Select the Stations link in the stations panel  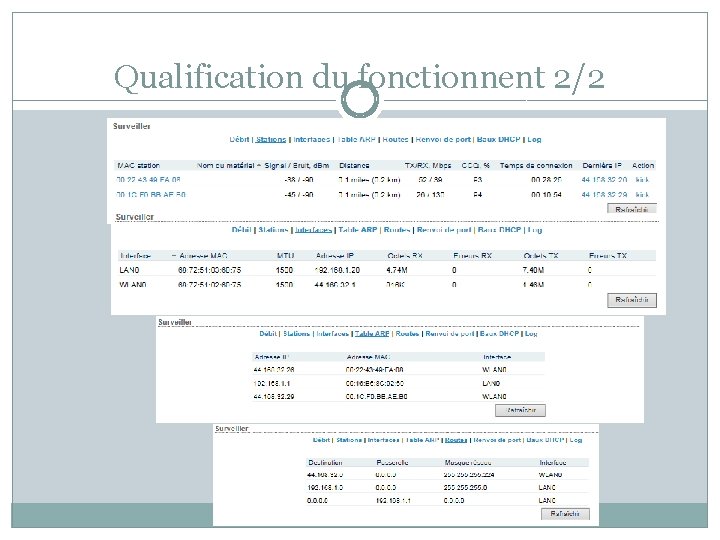[271, 139]
